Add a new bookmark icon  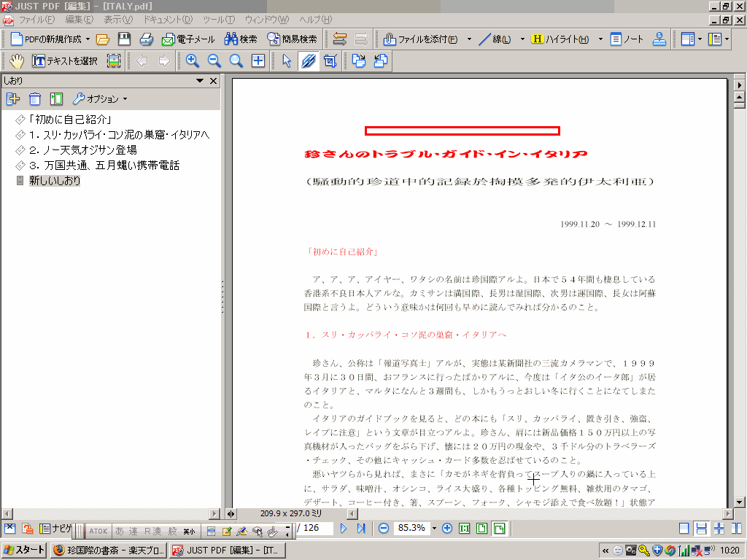click(x=13, y=99)
